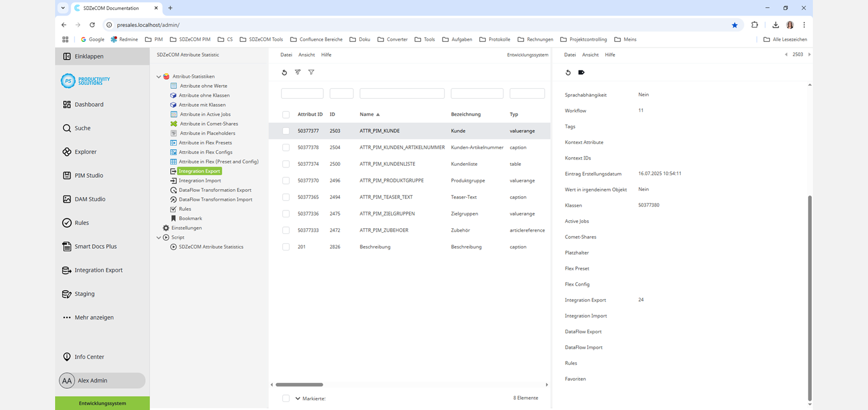Collapse the Script tree branch
The height and width of the screenshot is (410, 868).
pyautogui.click(x=158, y=237)
